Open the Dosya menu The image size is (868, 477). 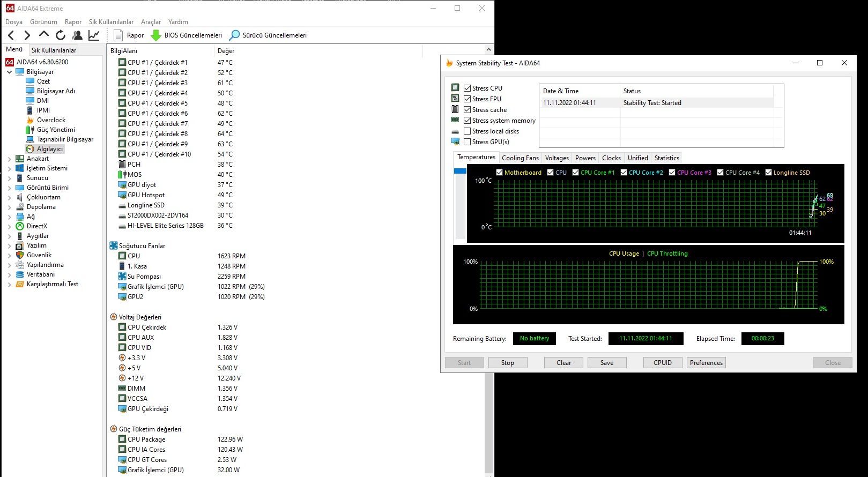click(14, 22)
